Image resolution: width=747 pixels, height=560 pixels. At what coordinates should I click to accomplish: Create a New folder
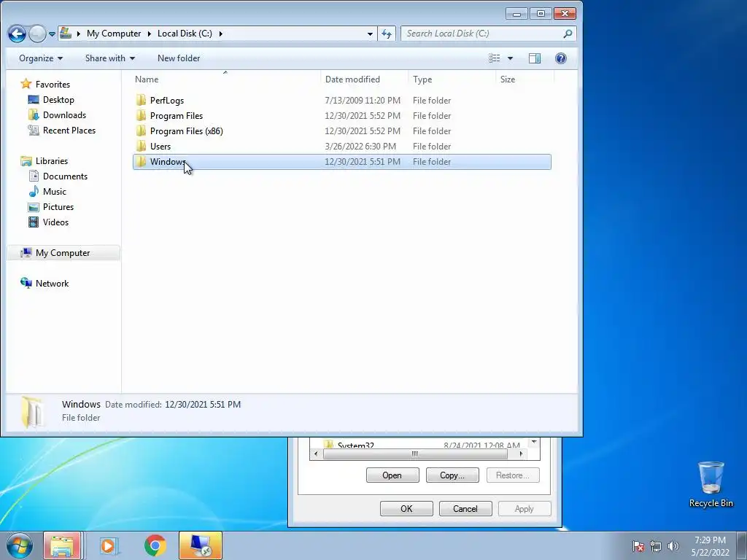[x=179, y=58]
